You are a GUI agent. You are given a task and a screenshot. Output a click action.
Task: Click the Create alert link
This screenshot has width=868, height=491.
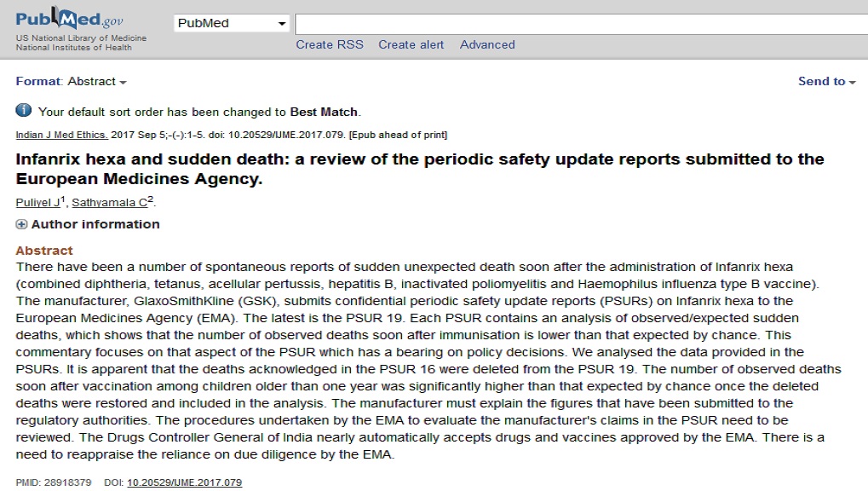(x=411, y=45)
